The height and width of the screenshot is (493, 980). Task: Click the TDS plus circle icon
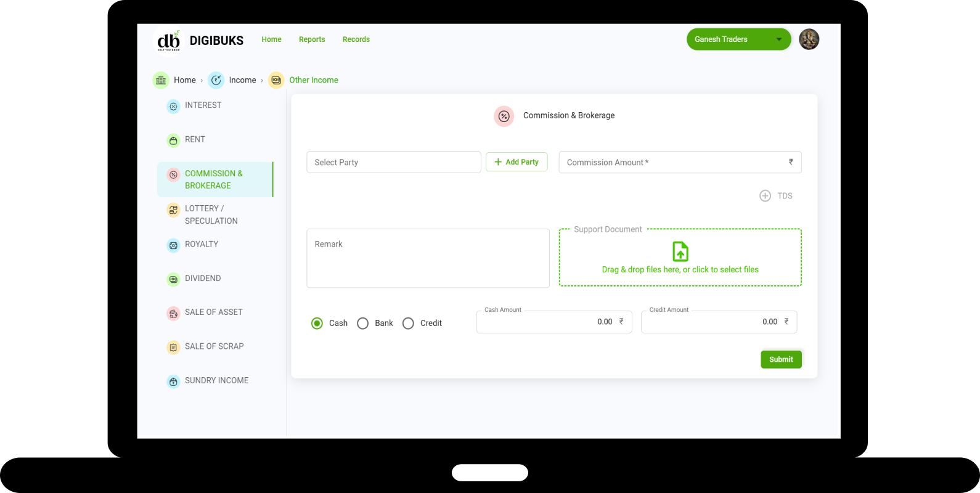765,196
